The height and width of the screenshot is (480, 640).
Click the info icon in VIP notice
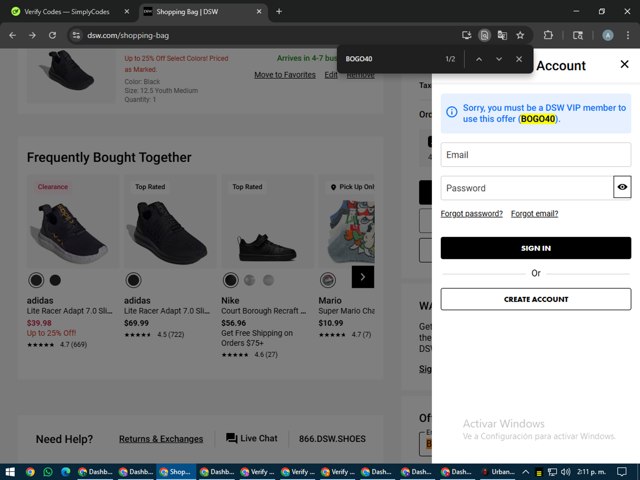451,112
